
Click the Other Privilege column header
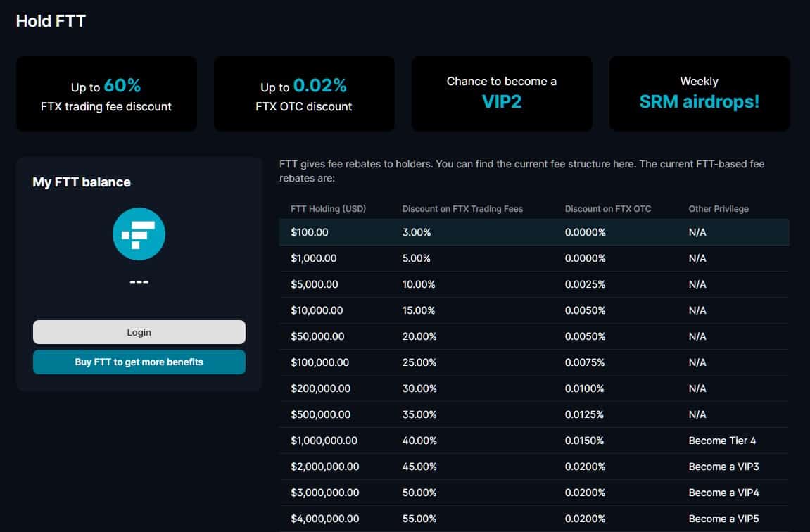click(719, 209)
